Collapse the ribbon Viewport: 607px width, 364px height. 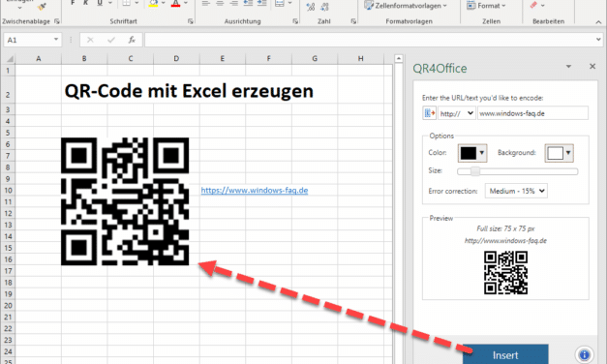pyautogui.click(x=598, y=22)
